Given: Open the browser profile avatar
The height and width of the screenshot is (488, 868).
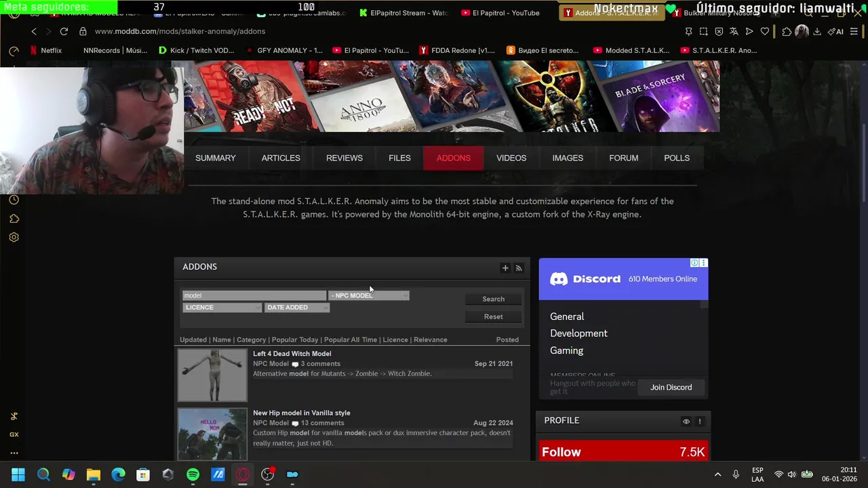Looking at the screenshot, I should 802,31.
